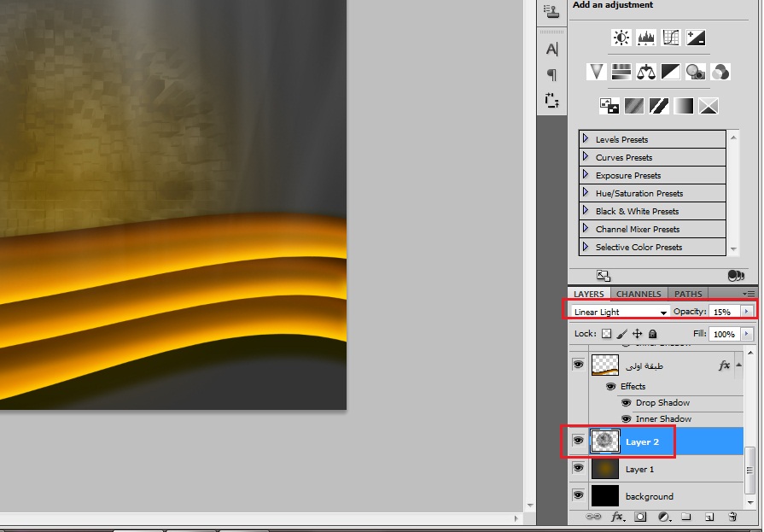Hide Layer 1 visibility eye
This screenshot has width=764, height=532.
(579, 468)
